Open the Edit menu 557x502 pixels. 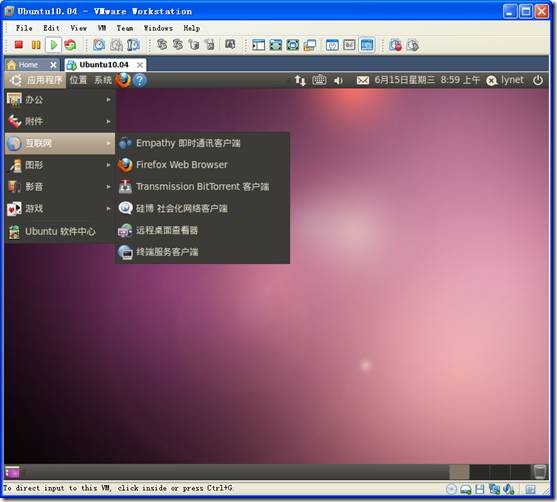(51, 28)
